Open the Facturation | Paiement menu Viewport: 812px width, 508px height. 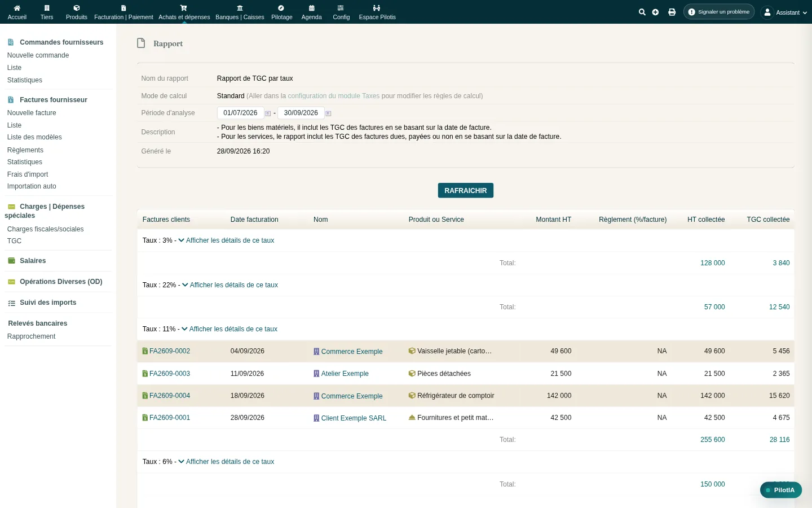click(x=123, y=12)
